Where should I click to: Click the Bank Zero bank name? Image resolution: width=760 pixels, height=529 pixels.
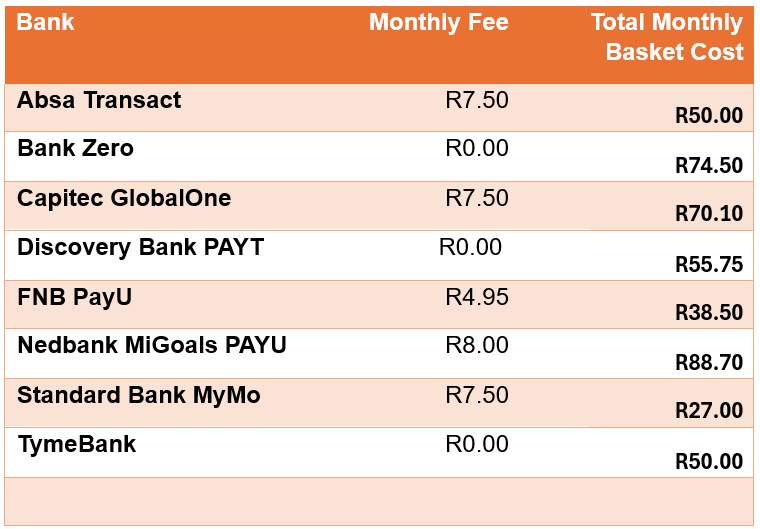[75, 149]
